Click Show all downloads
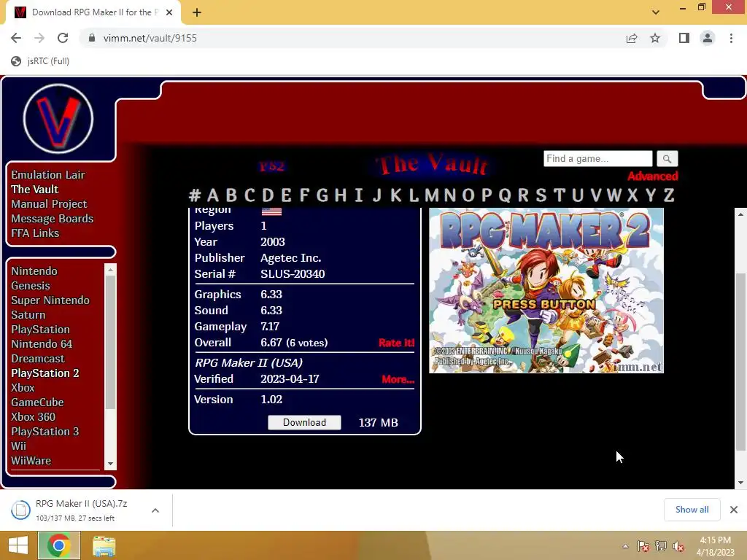 (x=692, y=510)
